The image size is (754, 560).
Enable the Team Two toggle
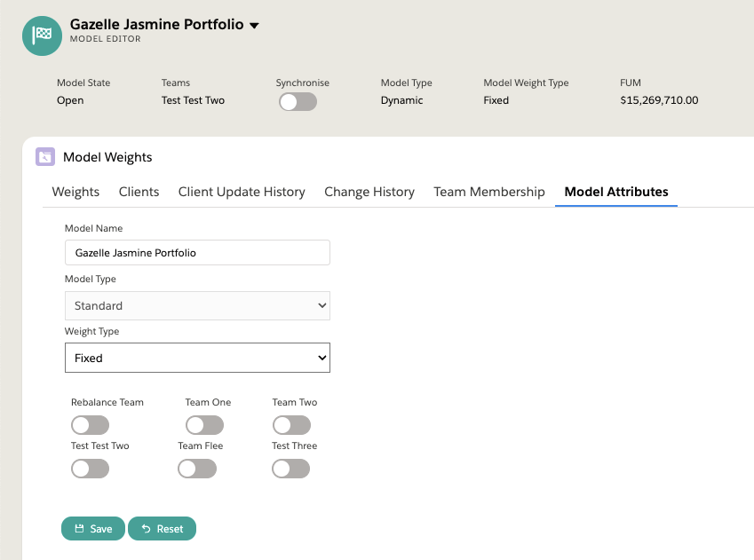[x=291, y=425]
